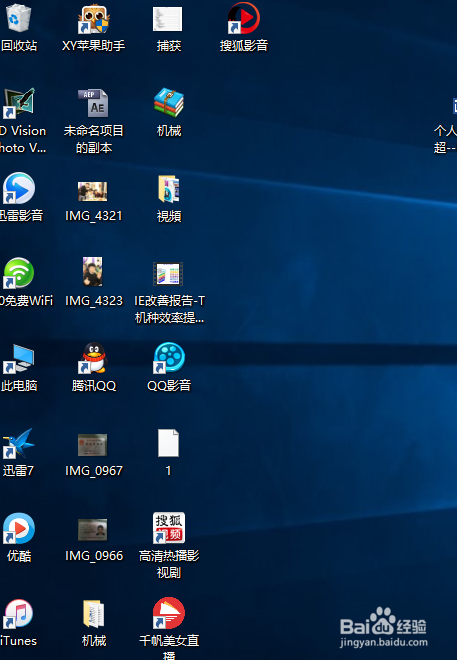Open the 視頻 folder
This screenshot has width=457, height=660.
tap(169, 189)
